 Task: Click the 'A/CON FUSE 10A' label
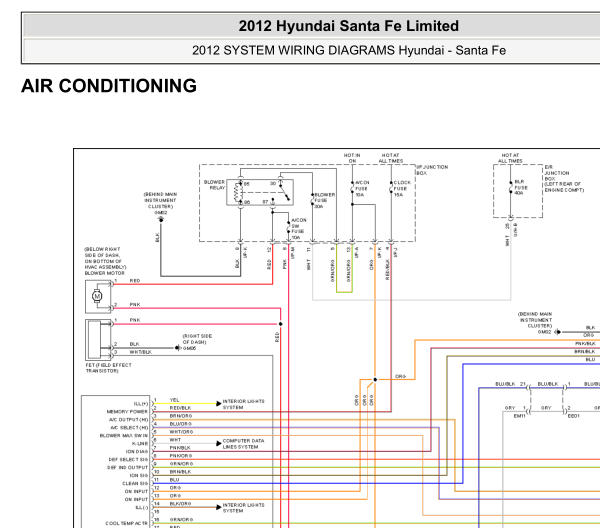tap(362, 189)
